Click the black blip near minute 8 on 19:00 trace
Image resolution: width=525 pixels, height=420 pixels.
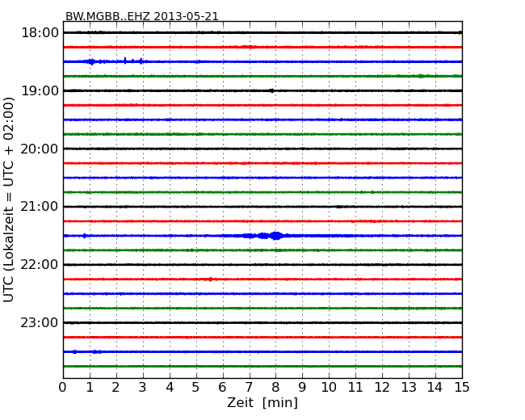271,90
